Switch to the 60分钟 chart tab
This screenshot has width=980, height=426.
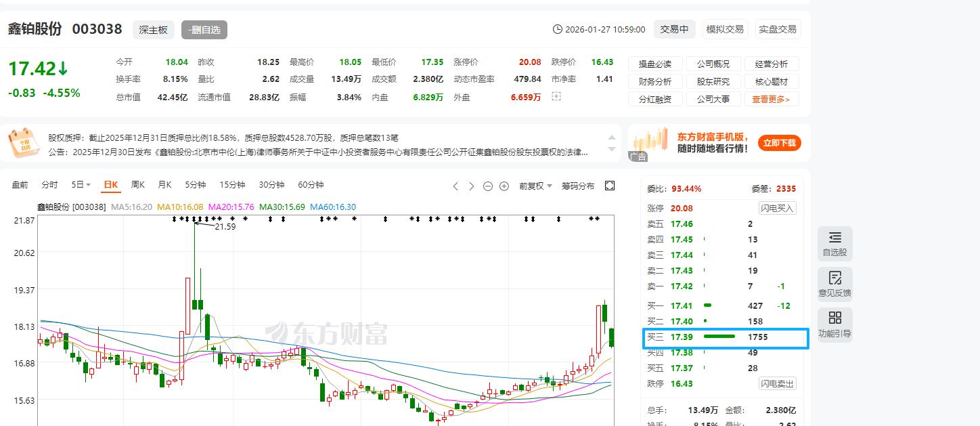tap(311, 185)
